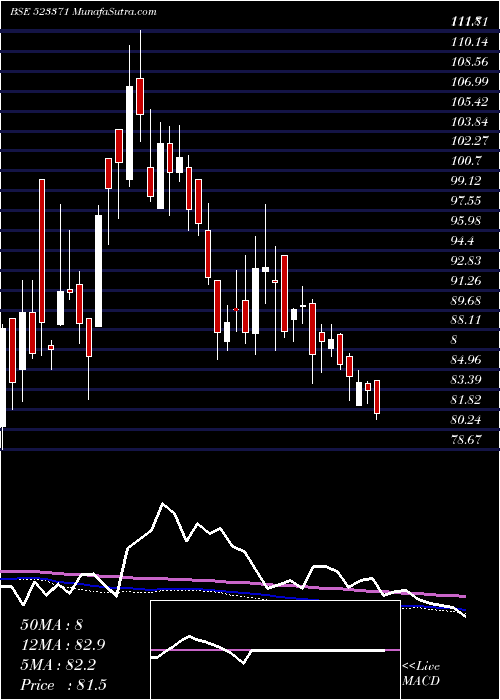500x700 pixels.
Task: Click the 97.55 price level label
Action: click(x=466, y=200)
